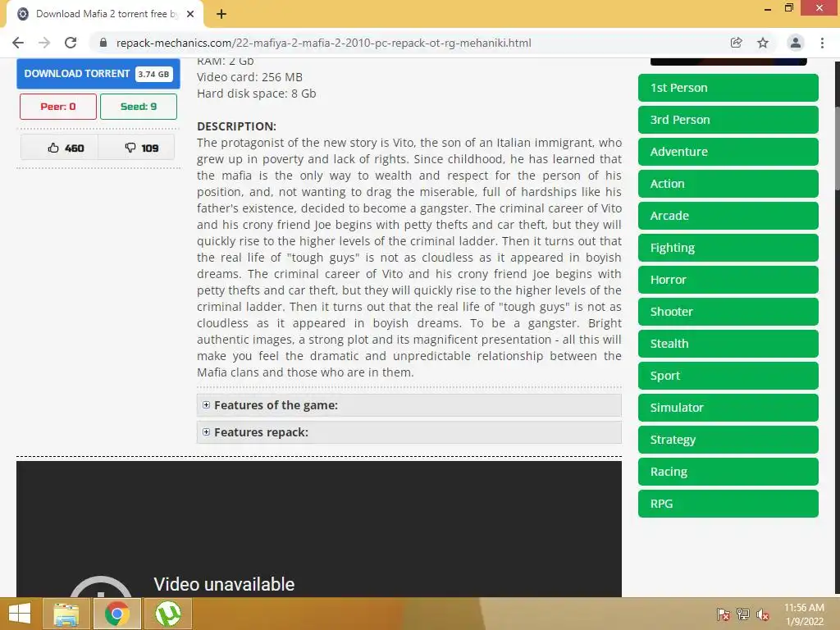Image resolution: width=840 pixels, height=630 pixels.
Task: Share this page via share icon
Action: [x=736, y=43]
